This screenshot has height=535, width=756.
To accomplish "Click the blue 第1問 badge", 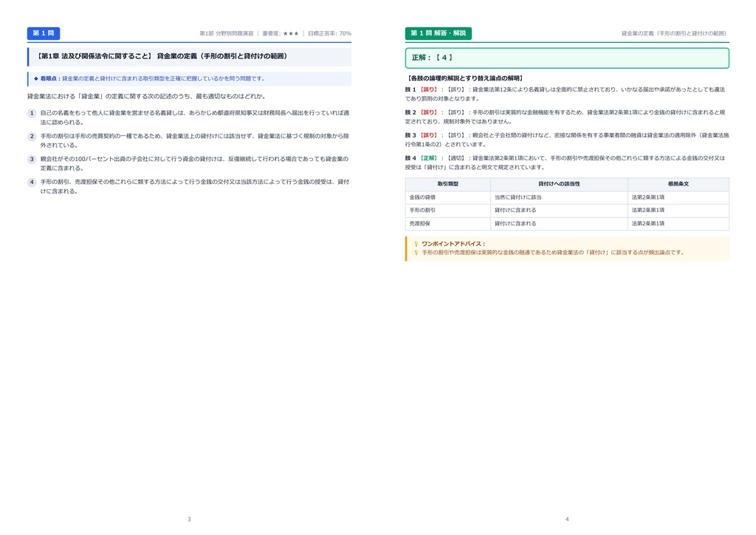I will [44, 33].
